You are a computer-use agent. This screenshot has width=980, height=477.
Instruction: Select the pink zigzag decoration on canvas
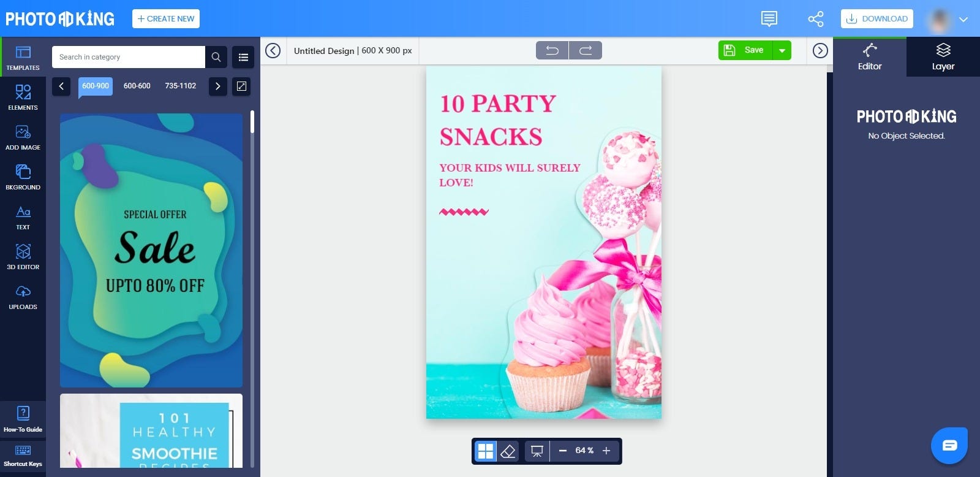click(464, 212)
